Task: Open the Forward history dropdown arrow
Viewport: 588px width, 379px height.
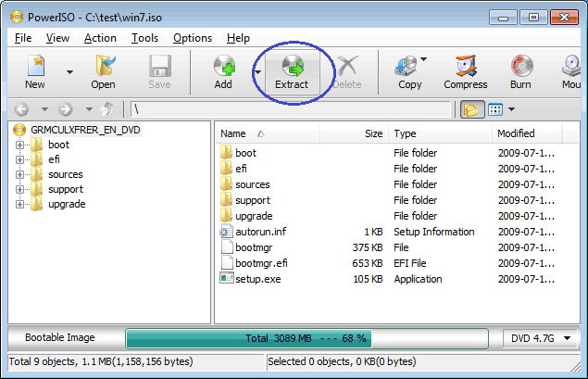Action: coord(89,109)
